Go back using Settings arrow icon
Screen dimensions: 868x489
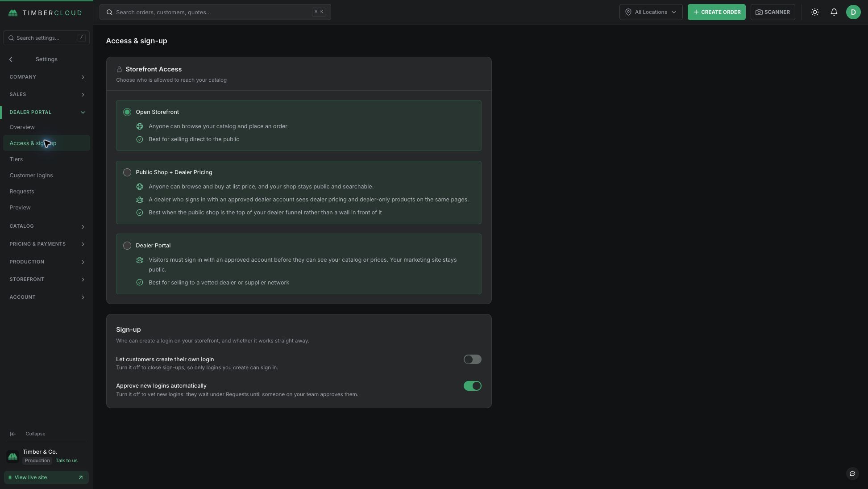click(11, 59)
